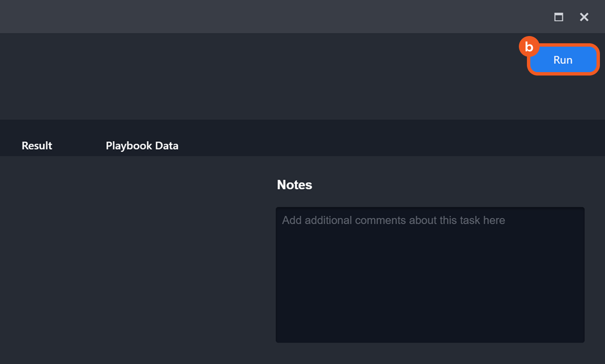The height and width of the screenshot is (364, 605).
Task: Click the placeholder text in Notes box
Action: click(x=393, y=220)
